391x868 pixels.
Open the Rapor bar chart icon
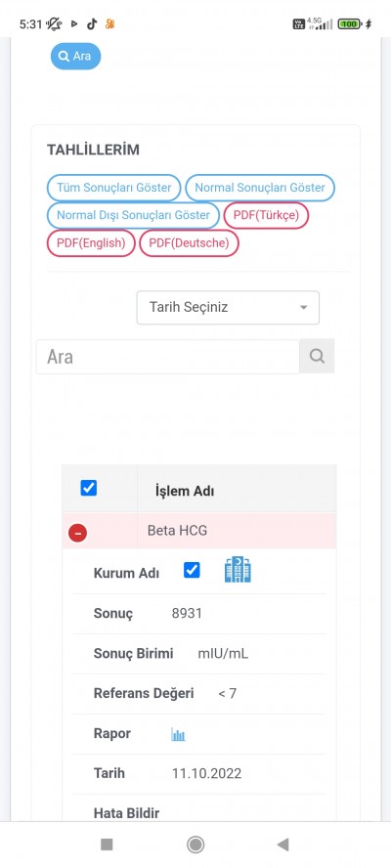(178, 735)
